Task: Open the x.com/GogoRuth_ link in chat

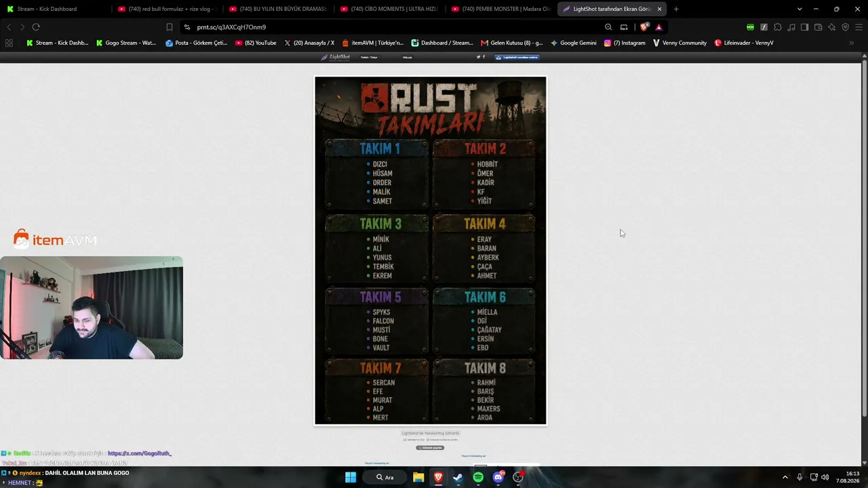Action: point(140,453)
